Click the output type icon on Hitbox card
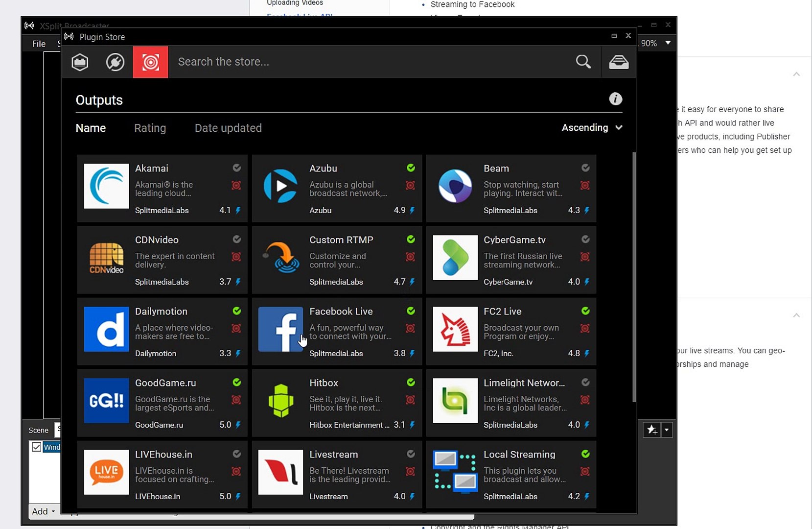 point(410,400)
